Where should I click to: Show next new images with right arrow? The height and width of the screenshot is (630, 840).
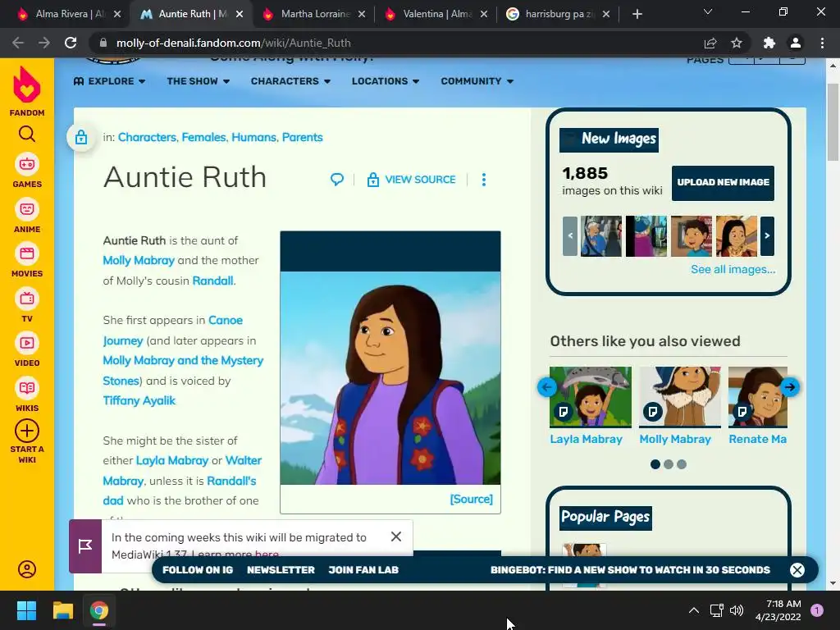click(x=767, y=235)
